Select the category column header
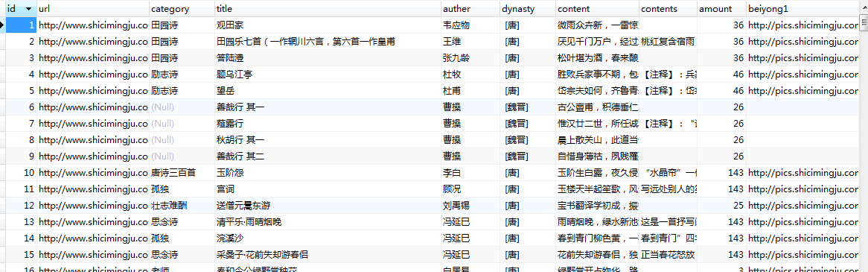 click(182, 9)
